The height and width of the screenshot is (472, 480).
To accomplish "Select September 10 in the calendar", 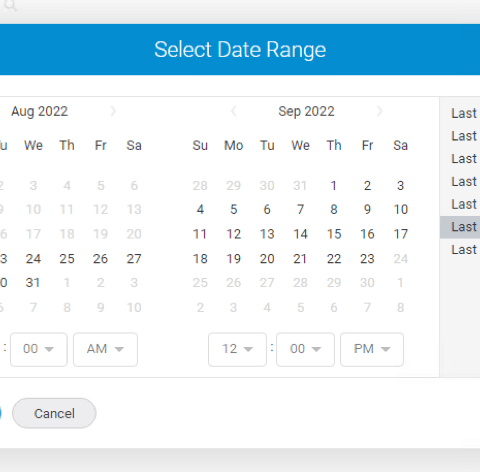I will [400, 209].
